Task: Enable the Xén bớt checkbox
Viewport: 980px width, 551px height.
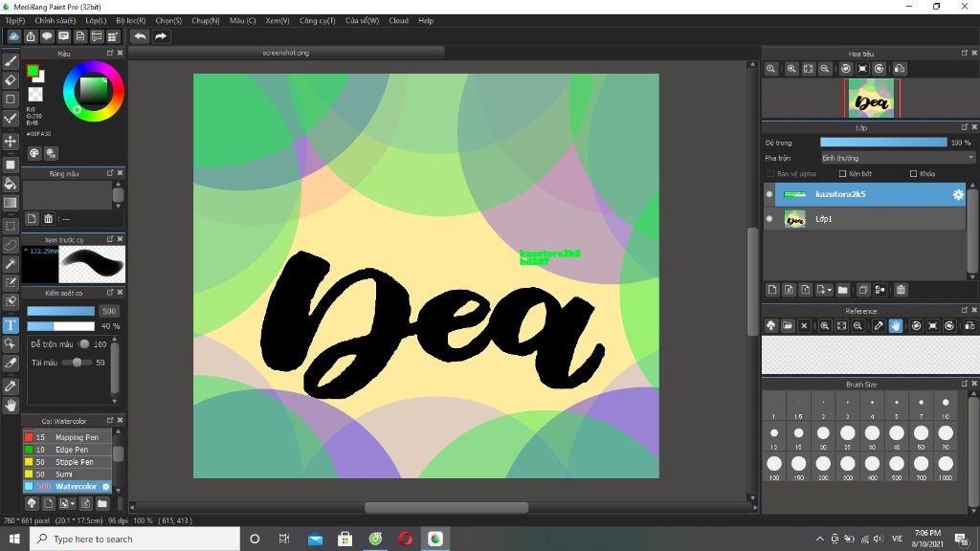Action: 842,174
